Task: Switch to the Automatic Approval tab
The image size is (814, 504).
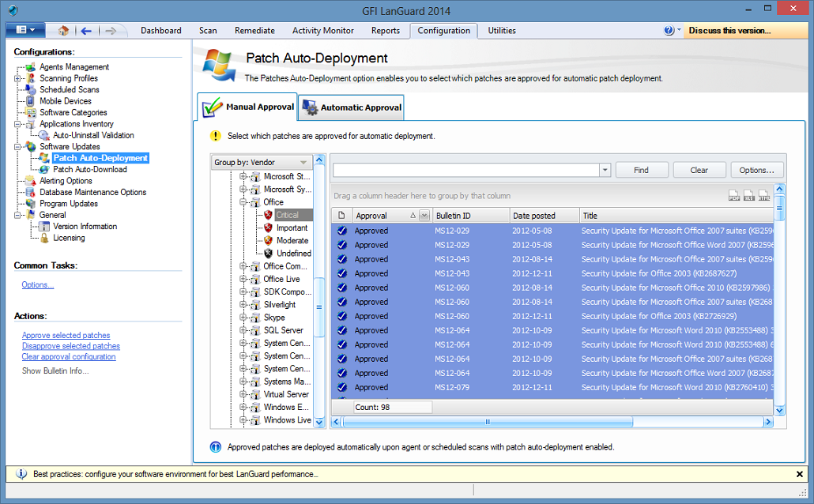Action: click(x=352, y=107)
